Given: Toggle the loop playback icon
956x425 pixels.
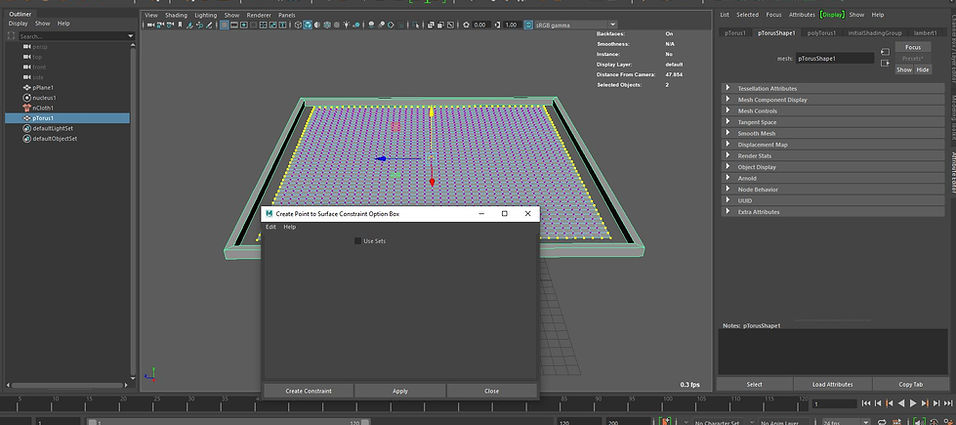Looking at the screenshot, I should click(882, 421).
